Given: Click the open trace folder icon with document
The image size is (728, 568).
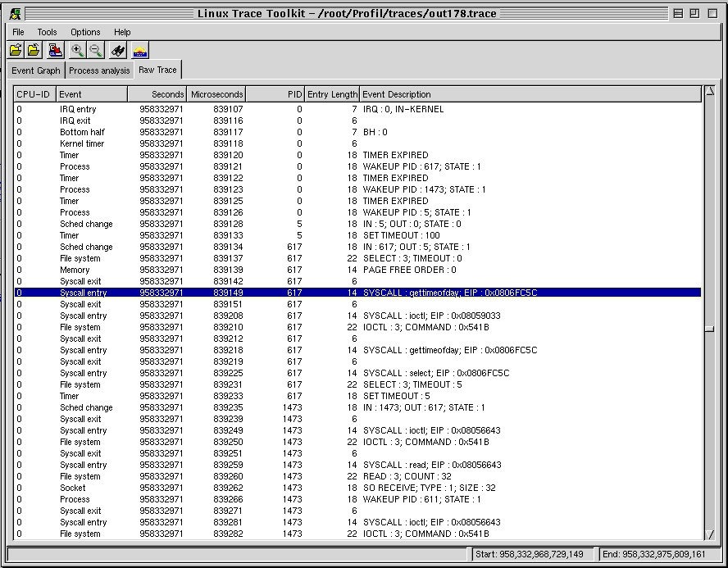Looking at the screenshot, I should [x=16, y=50].
